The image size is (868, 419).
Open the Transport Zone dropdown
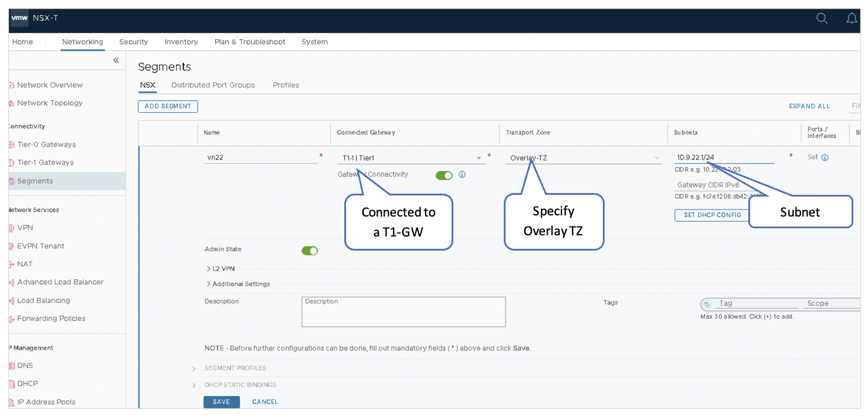tap(657, 158)
